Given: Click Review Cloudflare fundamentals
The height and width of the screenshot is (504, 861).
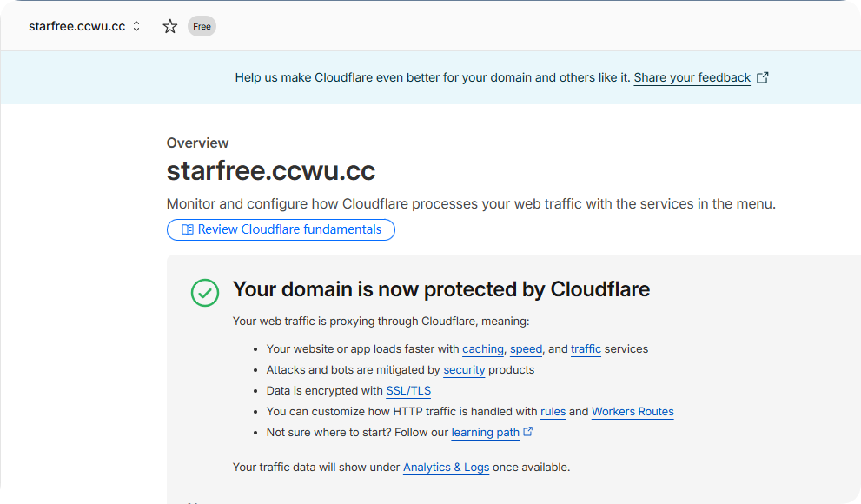Looking at the screenshot, I should 280,229.
